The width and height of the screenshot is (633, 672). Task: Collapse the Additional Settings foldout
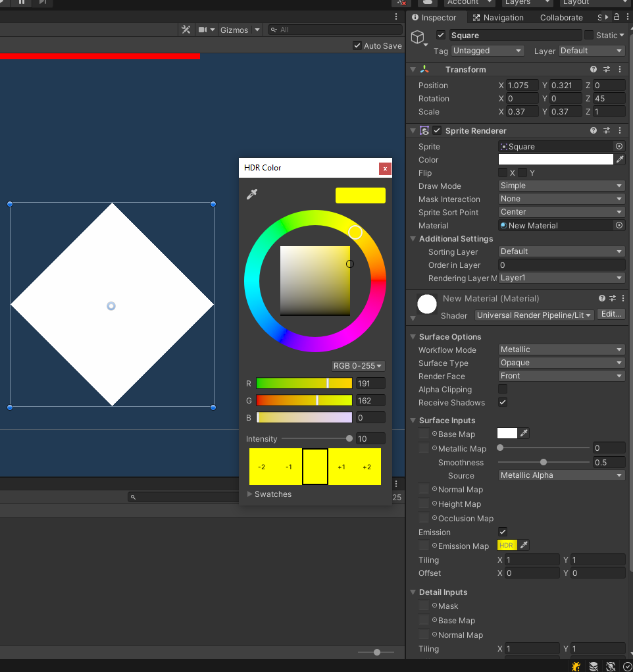tap(413, 238)
